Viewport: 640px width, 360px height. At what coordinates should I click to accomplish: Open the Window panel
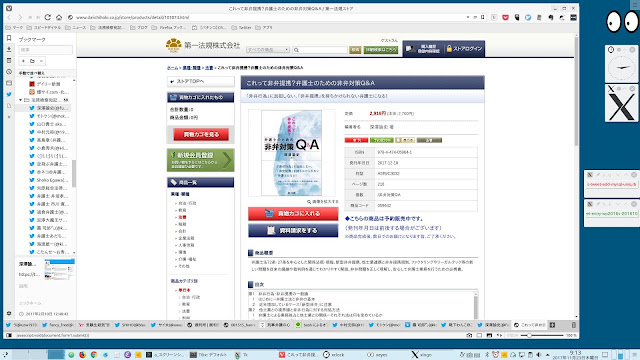point(9,83)
